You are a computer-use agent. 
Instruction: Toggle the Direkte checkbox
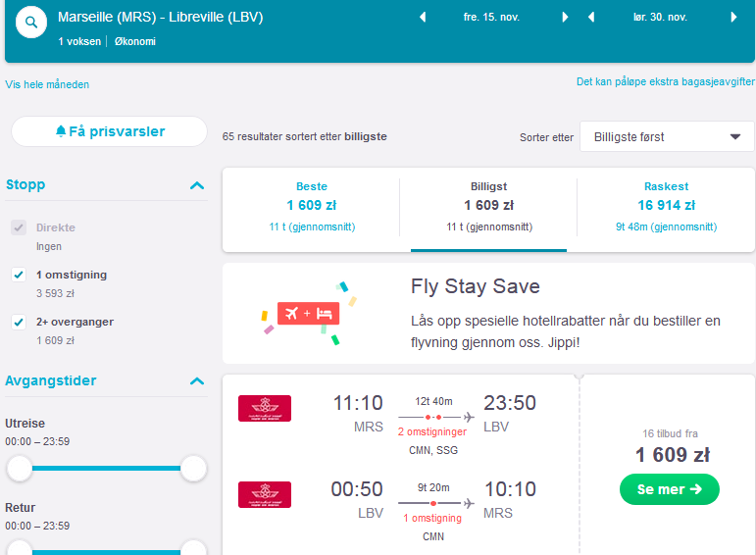point(19,227)
